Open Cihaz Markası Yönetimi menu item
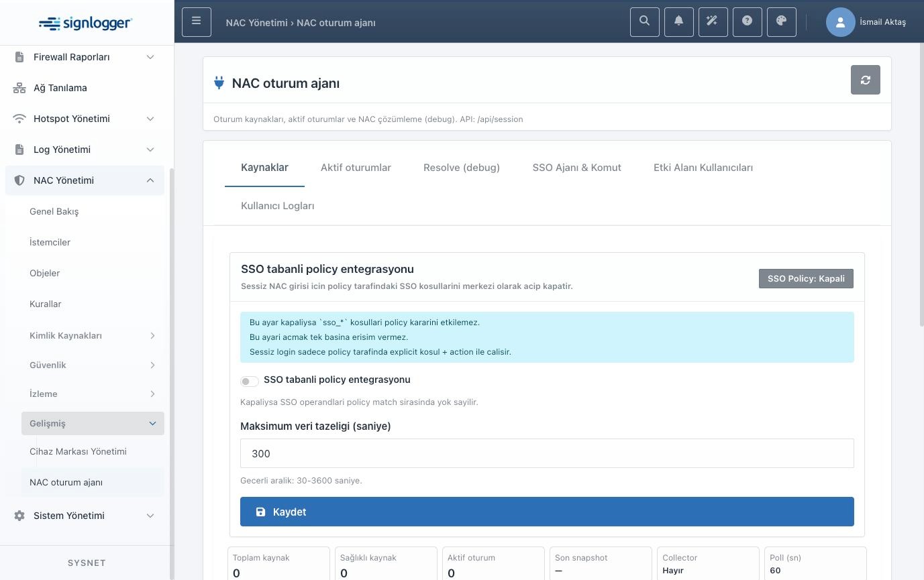 [79, 451]
